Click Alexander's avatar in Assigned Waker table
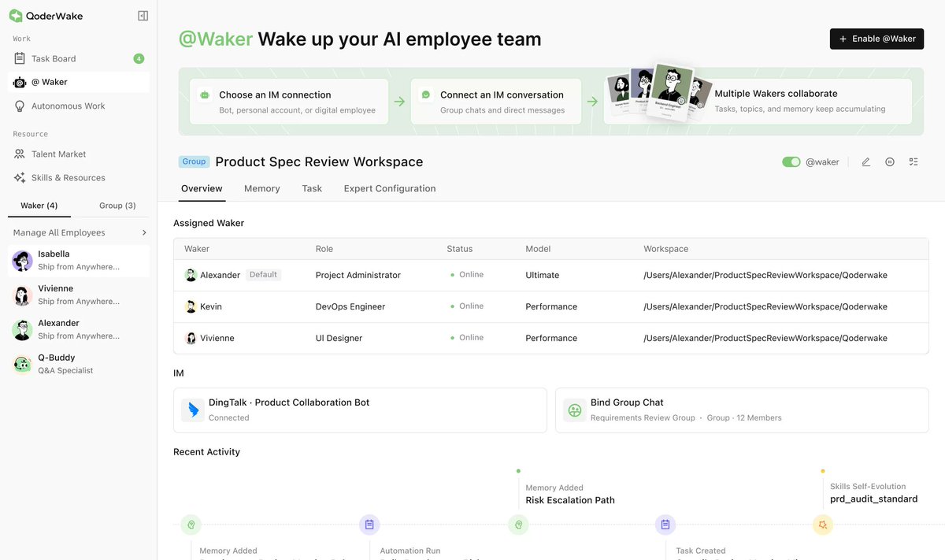The image size is (945, 560). pos(191,275)
